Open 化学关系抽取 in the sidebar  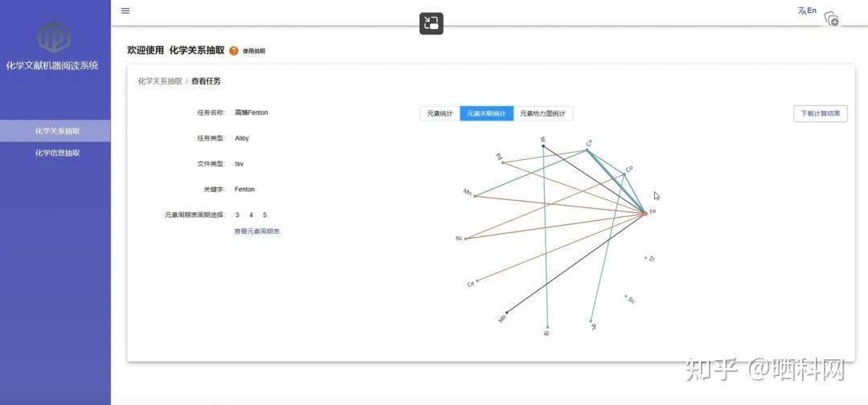(x=57, y=131)
